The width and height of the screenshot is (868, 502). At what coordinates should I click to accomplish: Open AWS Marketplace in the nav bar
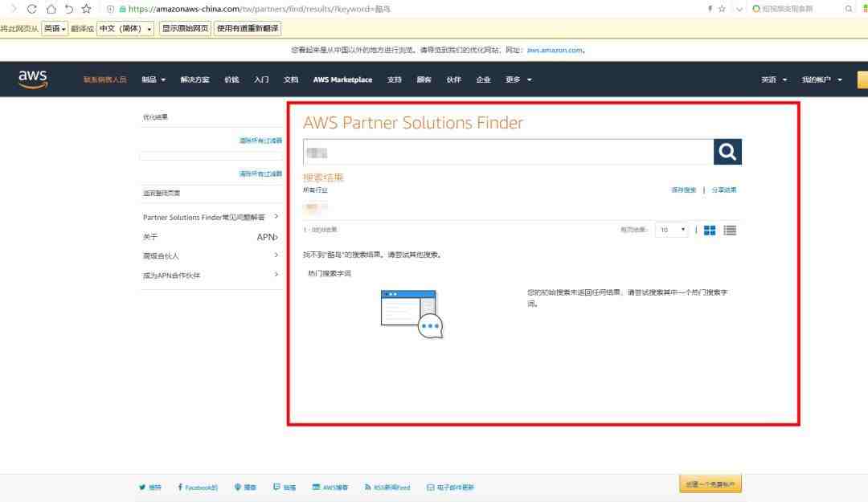pyautogui.click(x=342, y=80)
